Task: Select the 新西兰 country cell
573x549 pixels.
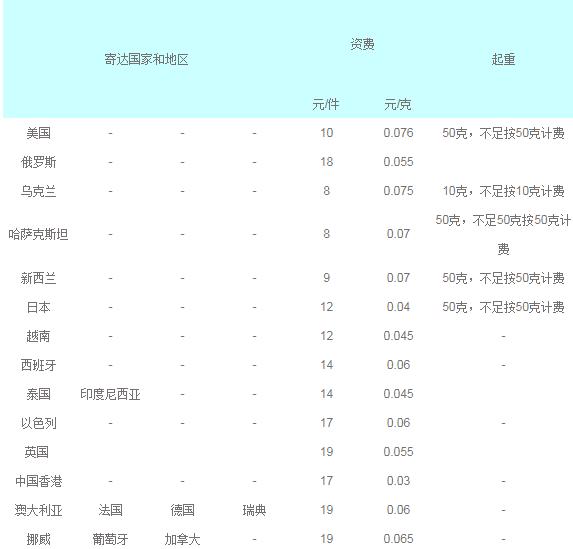Action: coord(38,278)
